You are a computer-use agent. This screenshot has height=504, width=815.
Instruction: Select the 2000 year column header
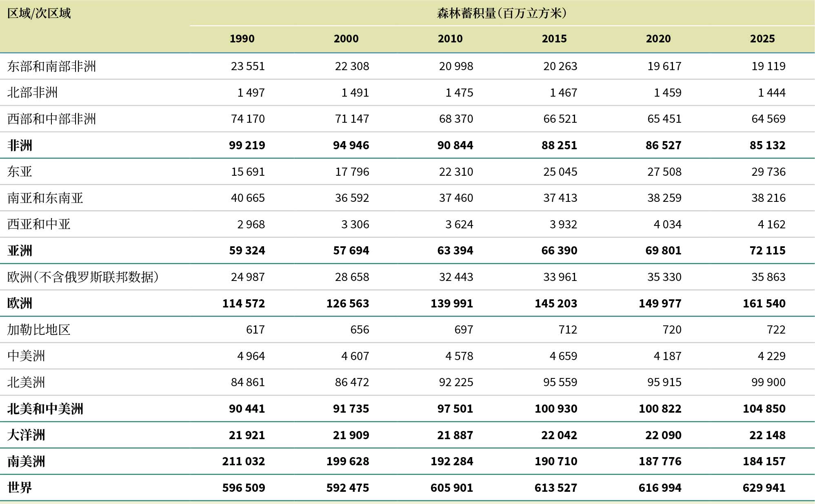346,39
